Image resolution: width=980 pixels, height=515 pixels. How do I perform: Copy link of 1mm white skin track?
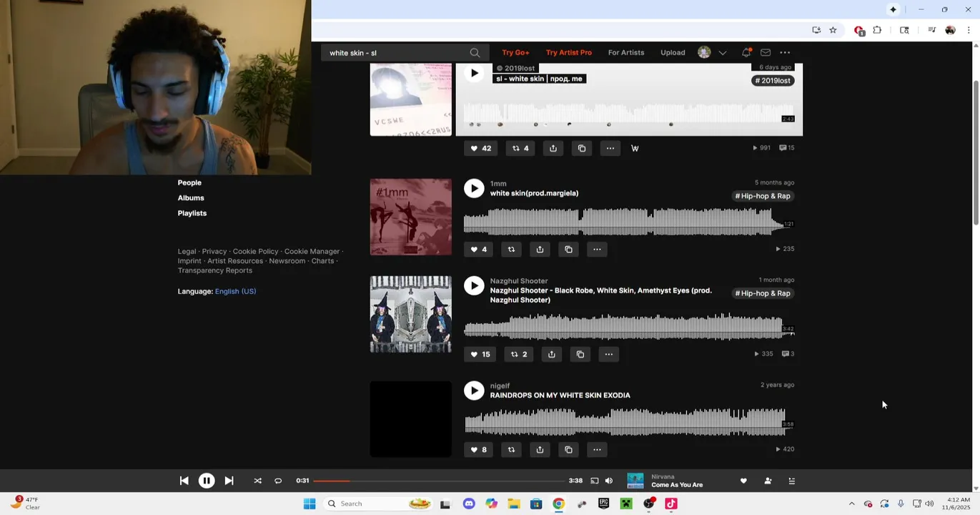[x=568, y=250]
